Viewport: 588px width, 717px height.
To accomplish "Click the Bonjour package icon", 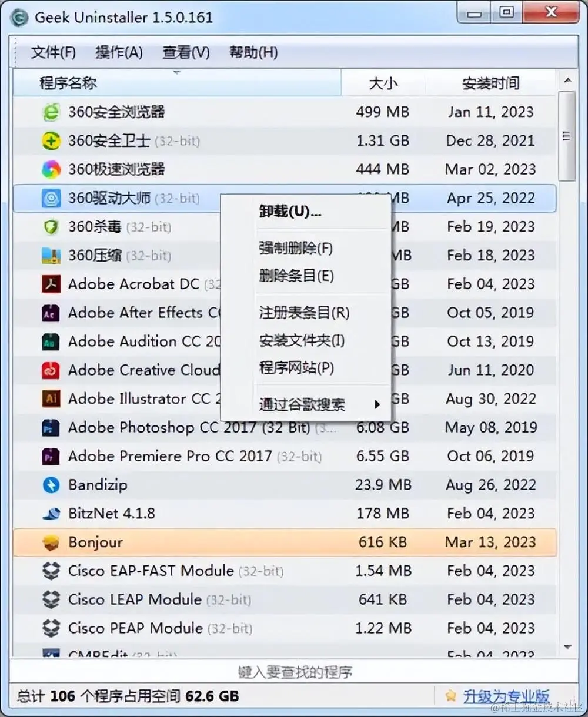I will coord(51,542).
